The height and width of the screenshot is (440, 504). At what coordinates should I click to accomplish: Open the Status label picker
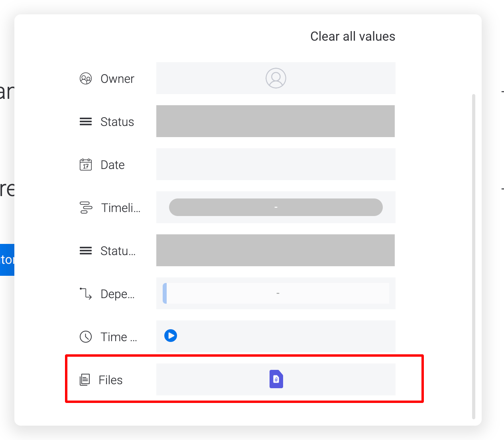pyautogui.click(x=276, y=121)
